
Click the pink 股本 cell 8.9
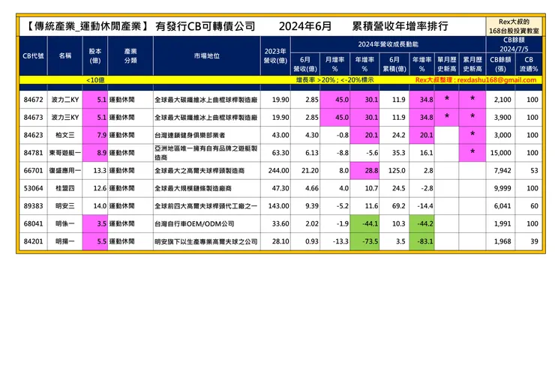[94, 153]
